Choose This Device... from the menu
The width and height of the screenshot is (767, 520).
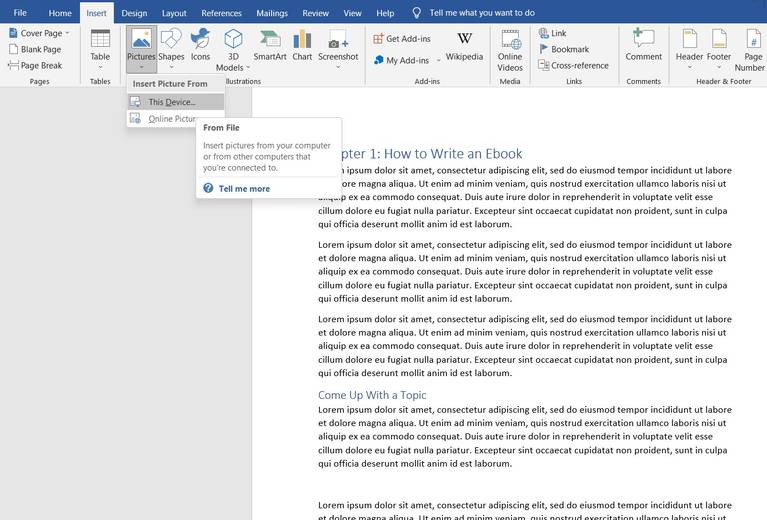176,102
